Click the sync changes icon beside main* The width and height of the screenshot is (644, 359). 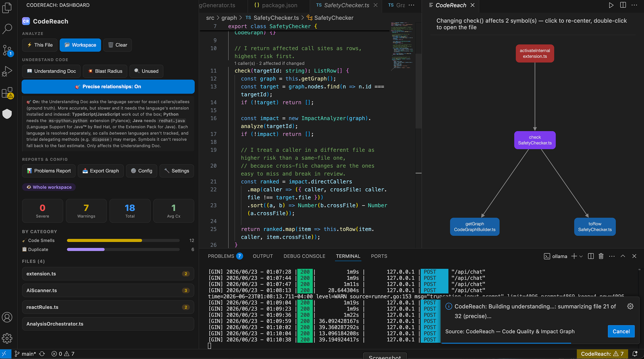tap(42, 354)
